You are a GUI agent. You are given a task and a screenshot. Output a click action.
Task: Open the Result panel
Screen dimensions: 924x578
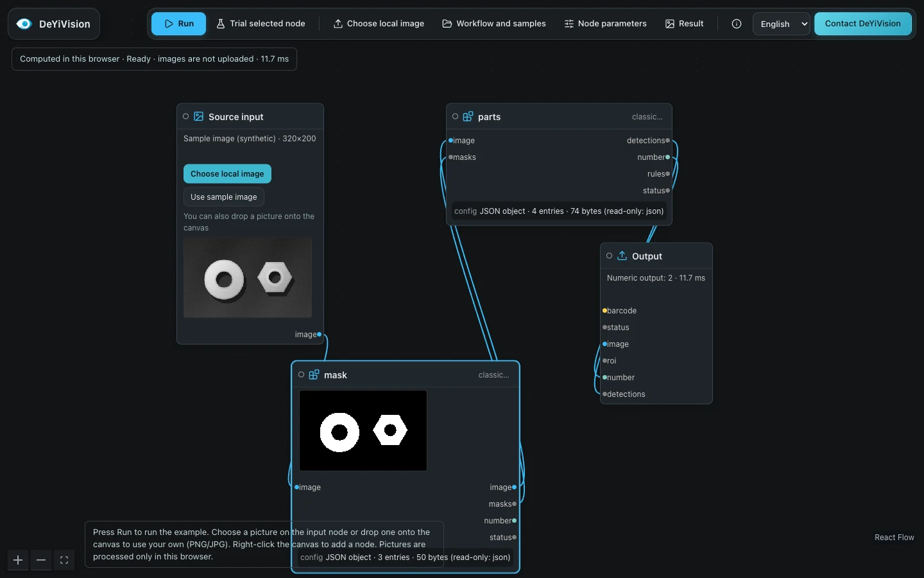[685, 24]
